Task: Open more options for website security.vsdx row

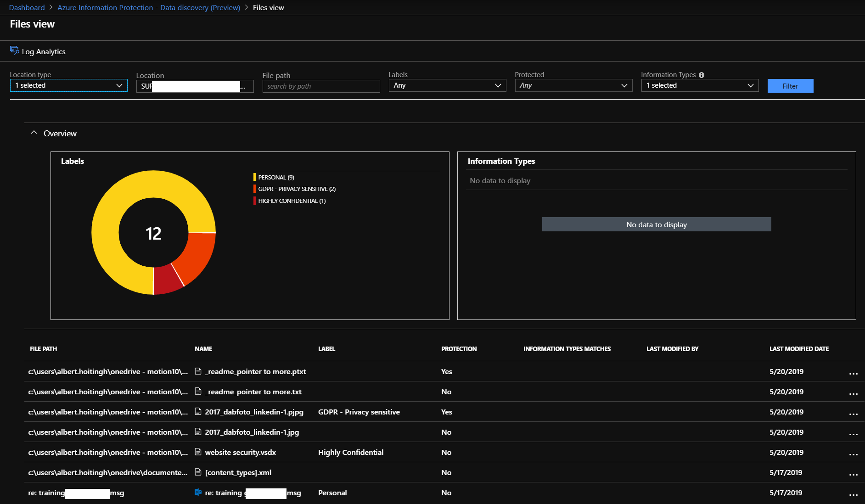Action: (x=853, y=454)
